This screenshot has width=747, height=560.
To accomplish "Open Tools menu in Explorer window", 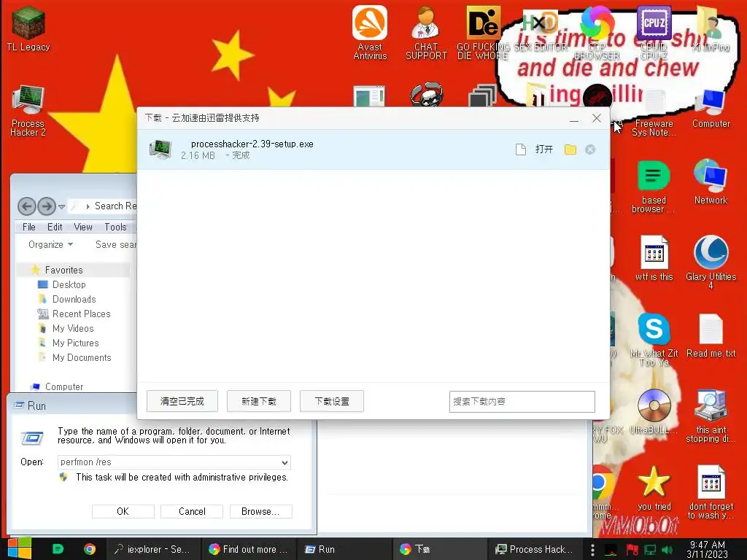I will click(x=115, y=227).
